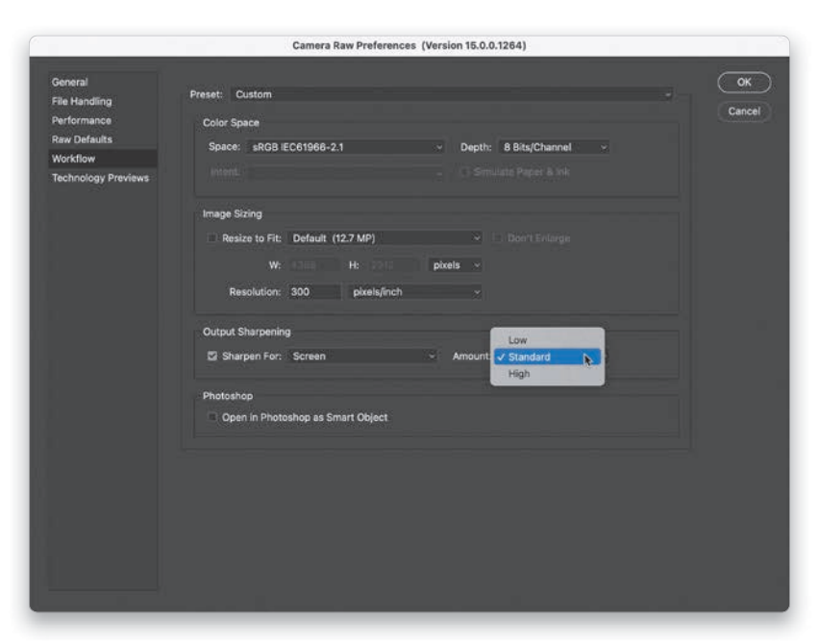This screenshot has height=644, width=819.
Task: Open the Resize to Fit Default dropdown
Action: click(x=385, y=238)
